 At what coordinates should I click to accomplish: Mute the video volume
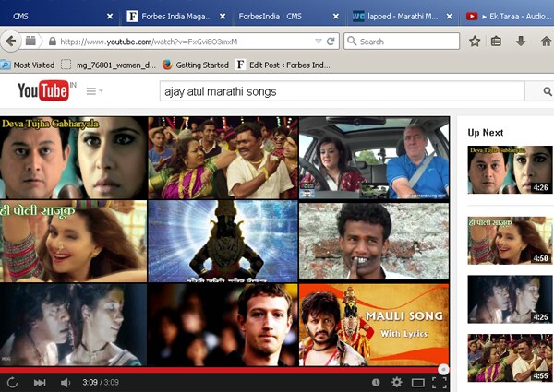tap(66, 382)
